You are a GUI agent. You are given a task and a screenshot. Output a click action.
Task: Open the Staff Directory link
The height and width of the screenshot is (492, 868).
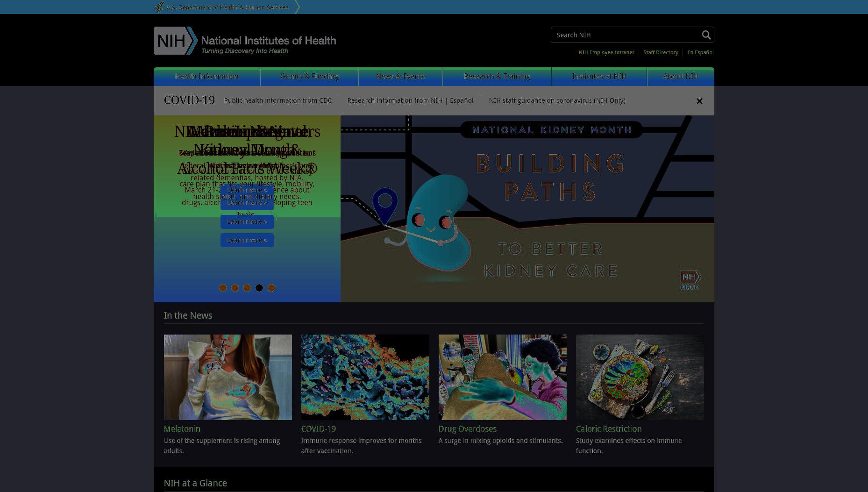(661, 52)
